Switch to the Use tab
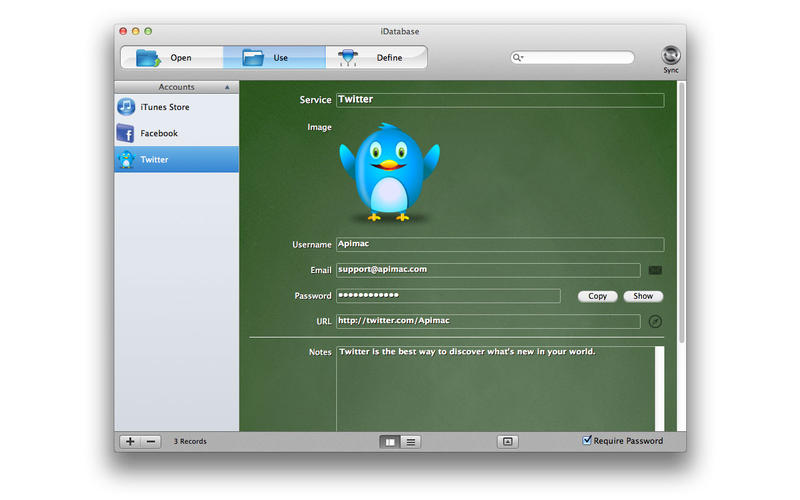This screenshot has height=500, width=800. pos(274,57)
